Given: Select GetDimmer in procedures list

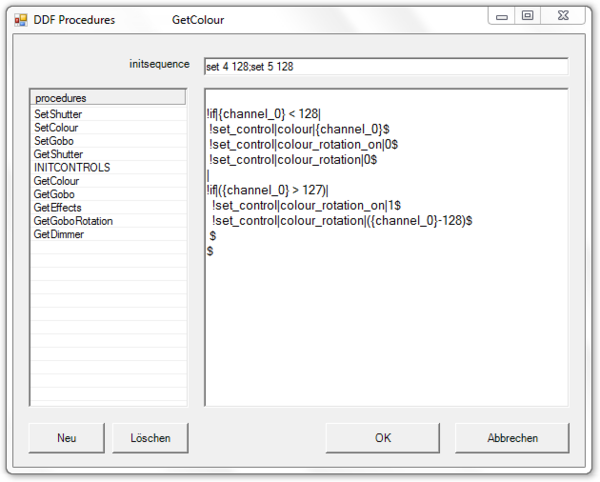Looking at the screenshot, I should (x=58, y=234).
